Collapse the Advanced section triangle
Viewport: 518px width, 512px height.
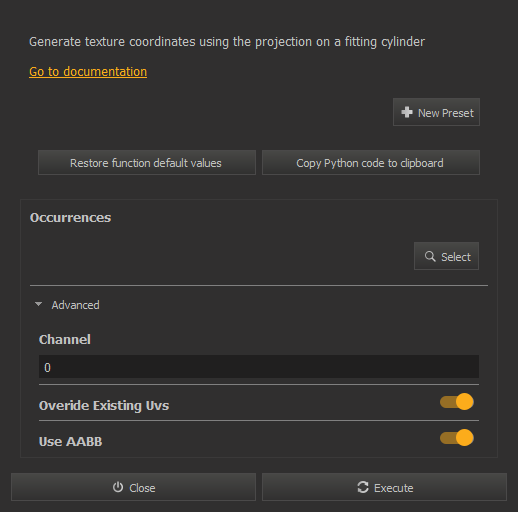[x=38, y=304]
